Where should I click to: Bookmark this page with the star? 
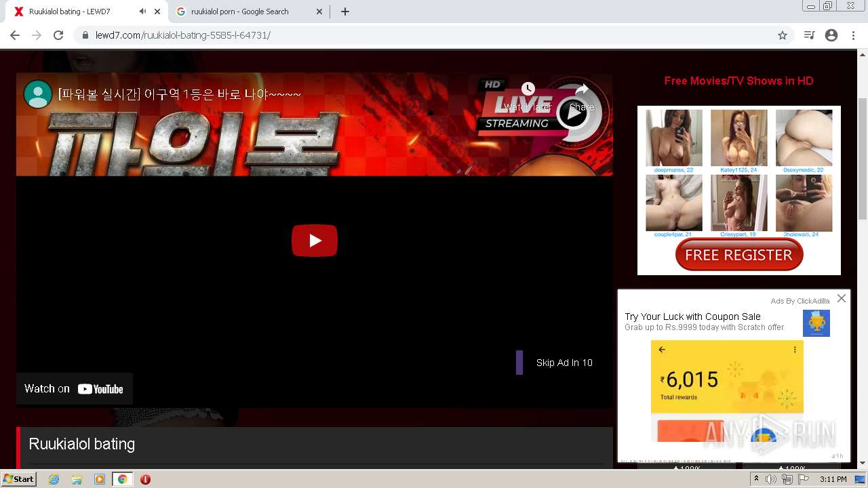click(783, 35)
